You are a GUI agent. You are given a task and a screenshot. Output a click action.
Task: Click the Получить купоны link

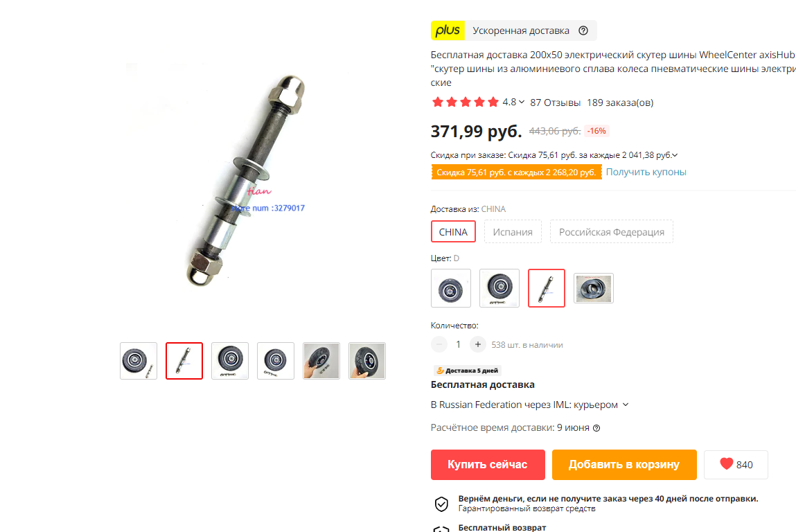(646, 172)
